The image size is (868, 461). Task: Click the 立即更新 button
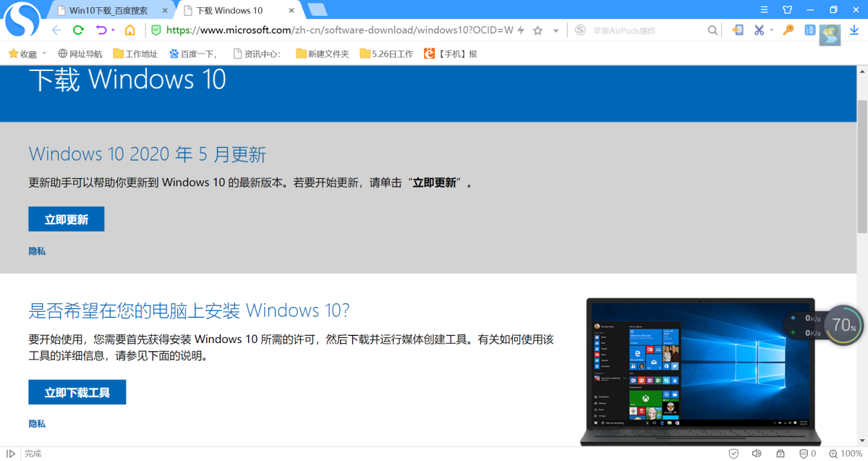(x=67, y=219)
